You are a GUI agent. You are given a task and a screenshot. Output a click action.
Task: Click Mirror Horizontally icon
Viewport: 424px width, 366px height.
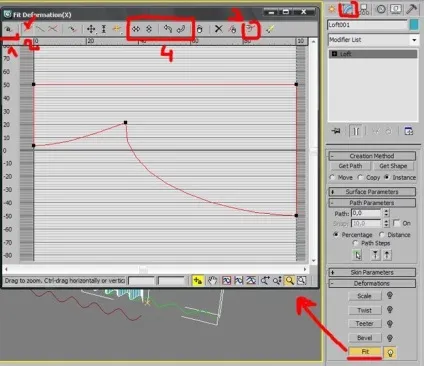coord(136,29)
